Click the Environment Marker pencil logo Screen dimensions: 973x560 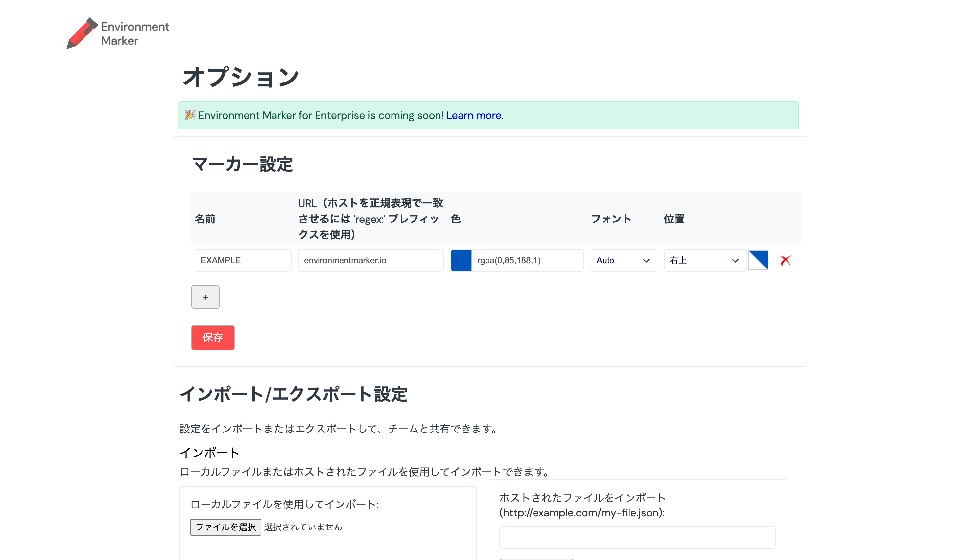(82, 33)
